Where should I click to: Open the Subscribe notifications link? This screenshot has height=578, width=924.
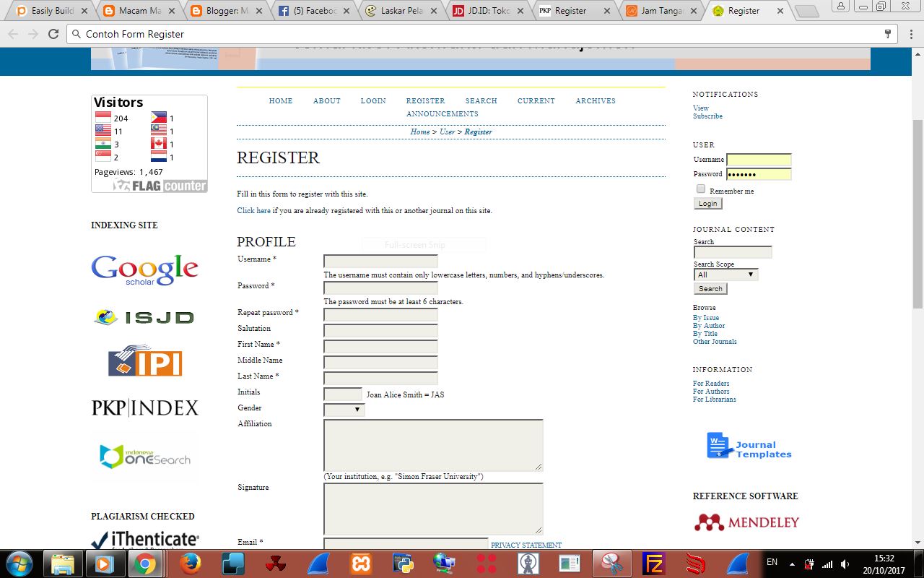tap(707, 116)
